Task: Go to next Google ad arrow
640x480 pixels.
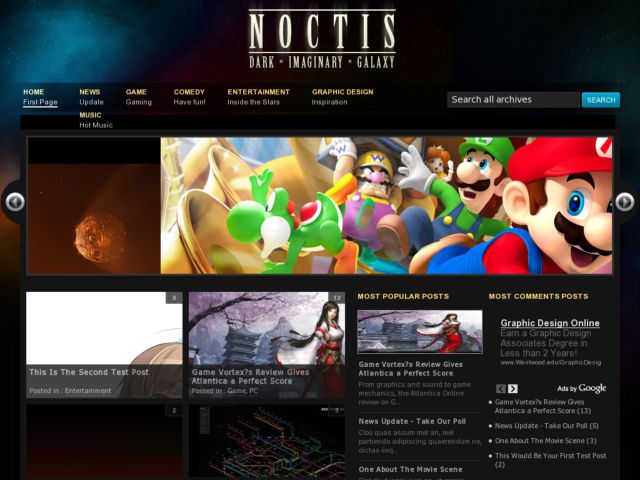Action: click(513, 389)
